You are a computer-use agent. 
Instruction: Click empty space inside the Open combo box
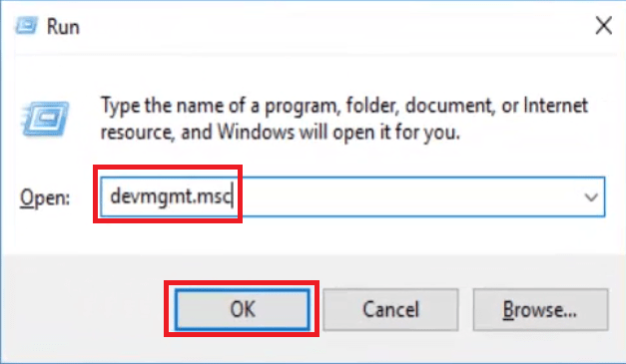(407, 196)
